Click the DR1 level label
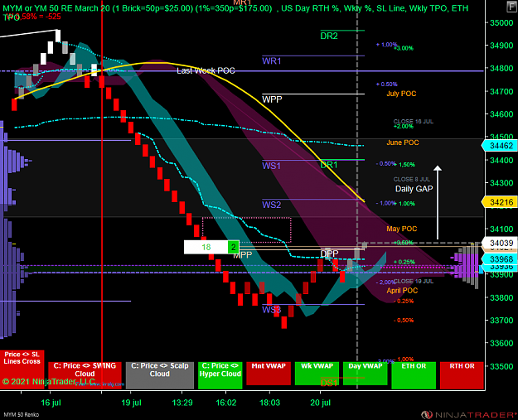This screenshot has height=420, width=518. [329, 165]
